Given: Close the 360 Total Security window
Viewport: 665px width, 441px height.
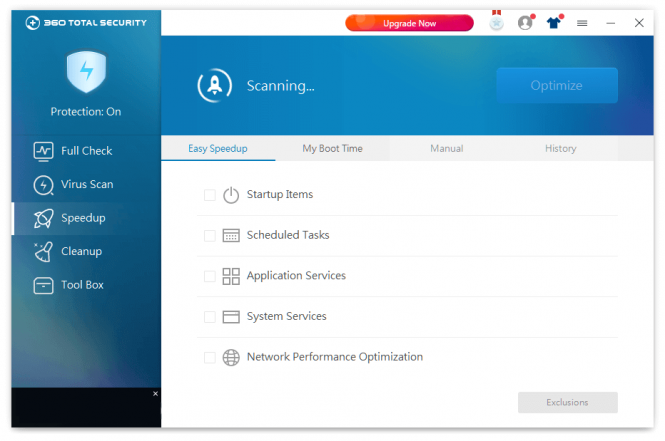Looking at the screenshot, I should tap(639, 23).
